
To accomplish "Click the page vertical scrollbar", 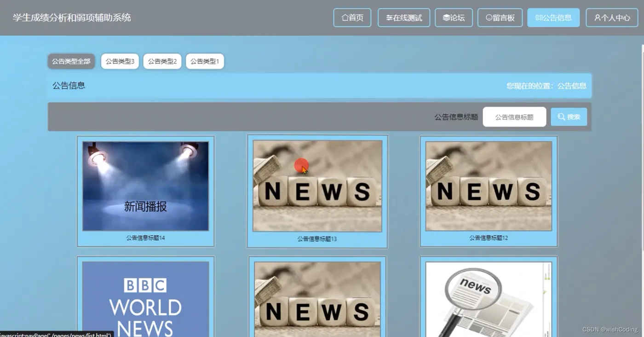I will tap(642, 147).
